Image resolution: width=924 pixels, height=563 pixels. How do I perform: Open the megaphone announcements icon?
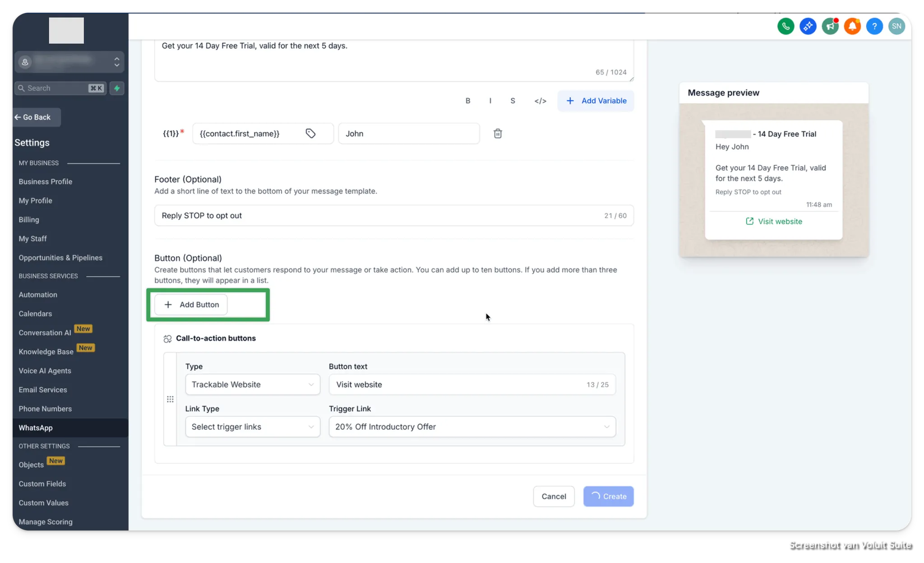click(830, 26)
